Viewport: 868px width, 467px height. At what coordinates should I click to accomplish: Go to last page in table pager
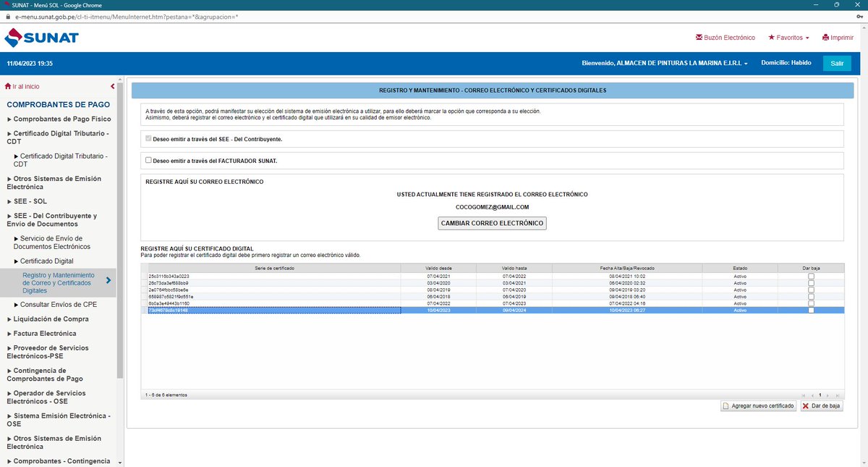838,395
